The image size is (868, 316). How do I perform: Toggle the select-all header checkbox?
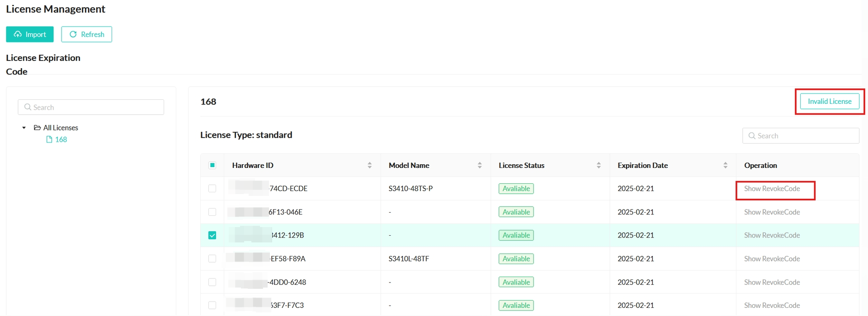(x=212, y=165)
